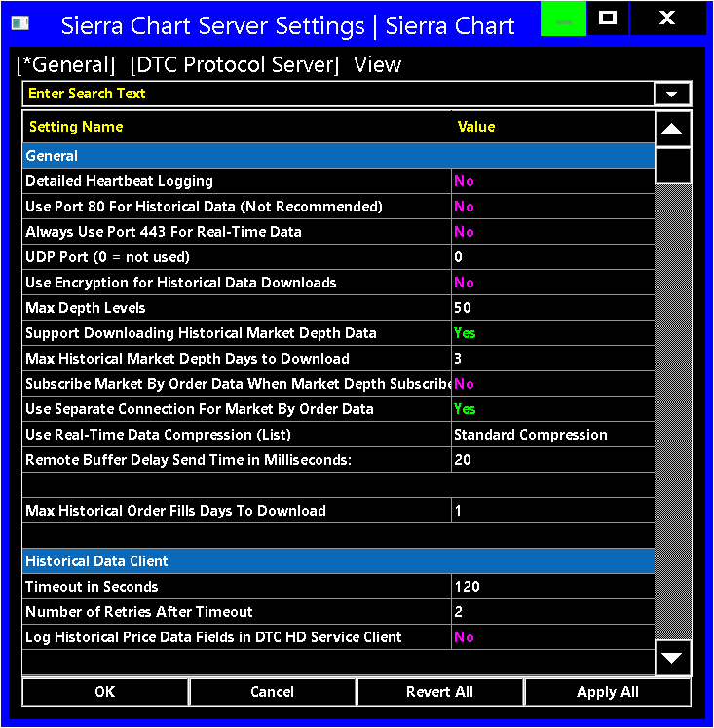The image size is (714, 728).
Task: Toggle Use Port 80 For Historical Data value
Action: point(552,207)
